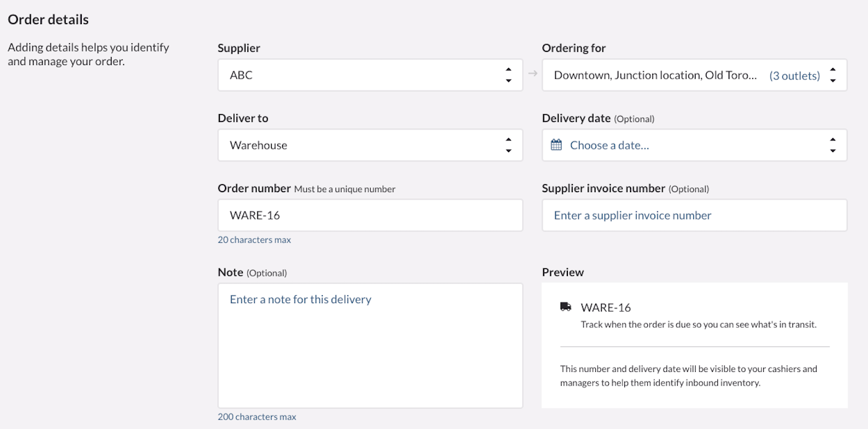Click the 200 characters max hint

coord(257,417)
